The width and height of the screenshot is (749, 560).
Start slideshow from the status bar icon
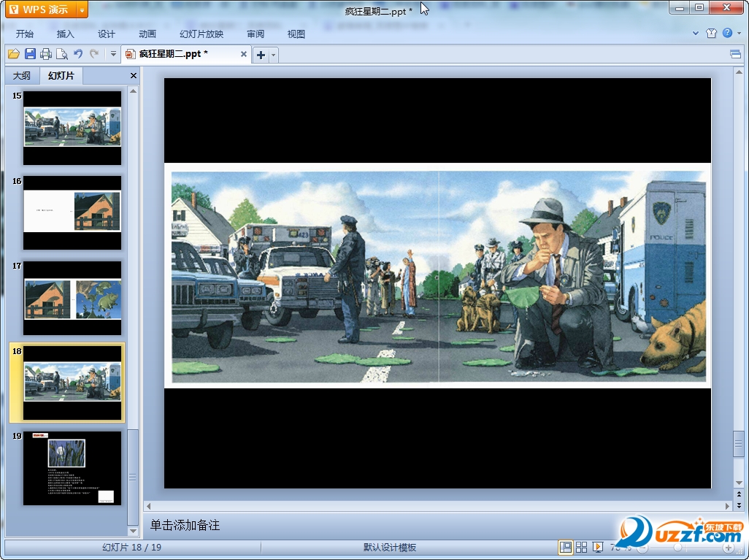pos(598,547)
